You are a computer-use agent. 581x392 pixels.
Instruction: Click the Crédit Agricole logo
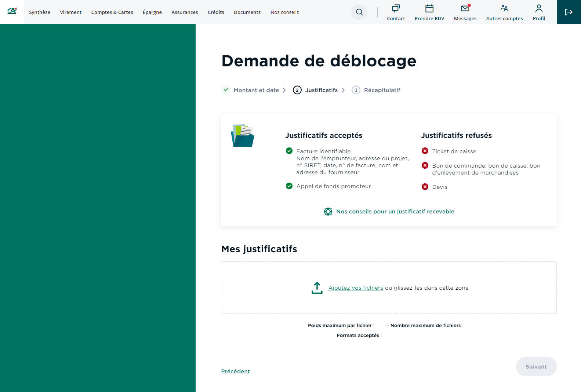pyautogui.click(x=12, y=11)
